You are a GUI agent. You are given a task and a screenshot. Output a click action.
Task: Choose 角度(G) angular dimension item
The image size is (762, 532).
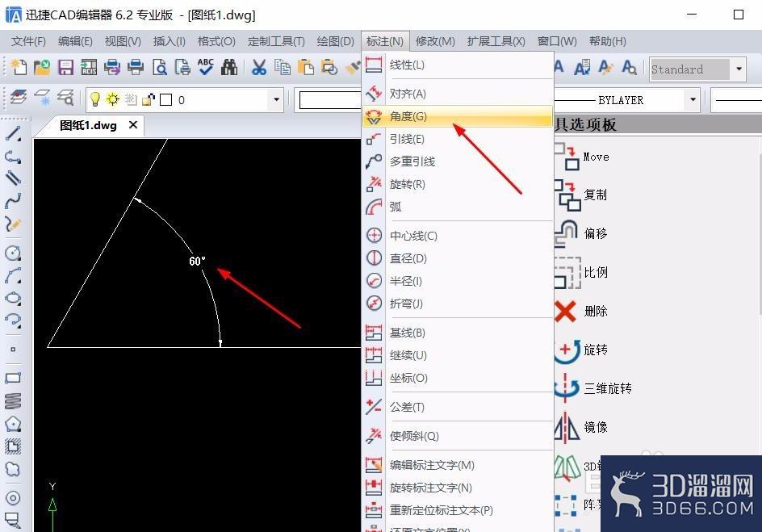point(458,116)
